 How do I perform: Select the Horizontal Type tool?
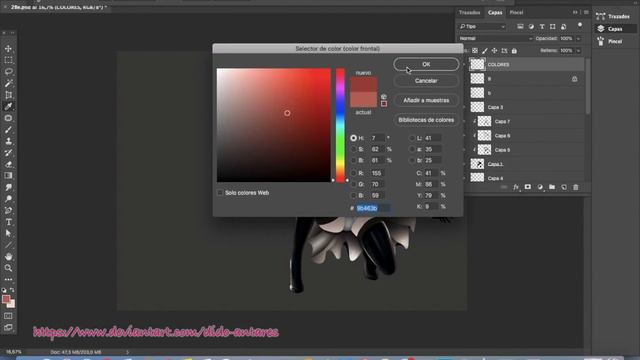point(8,222)
